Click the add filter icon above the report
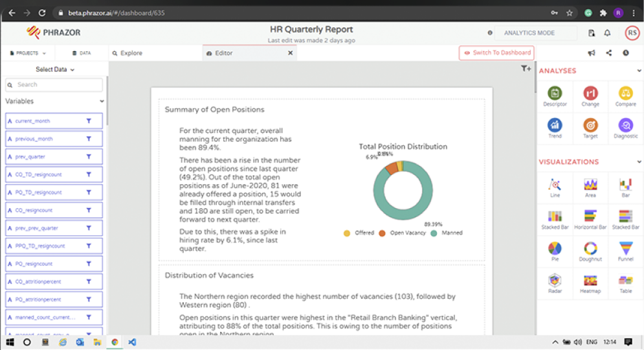This screenshot has height=350, width=644. (x=526, y=69)
